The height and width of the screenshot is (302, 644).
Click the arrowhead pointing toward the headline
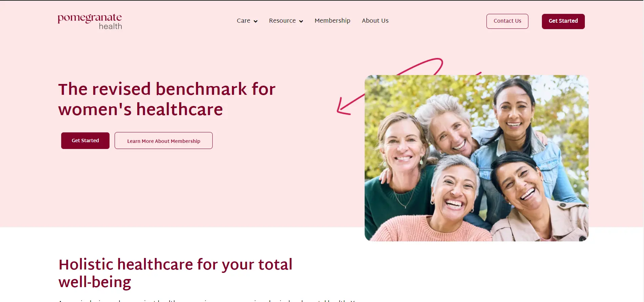343,106
